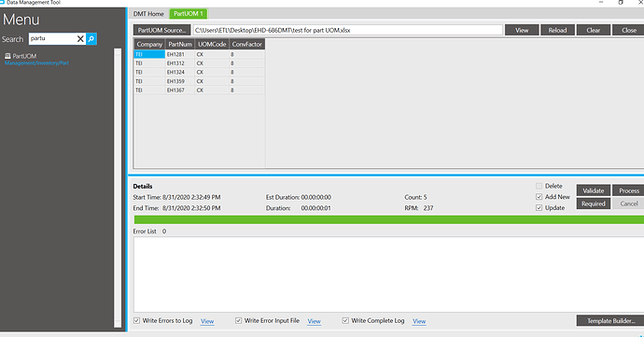Sort by the PartNum column header
Screen dimensions: 644x337
tap(180, 44)
